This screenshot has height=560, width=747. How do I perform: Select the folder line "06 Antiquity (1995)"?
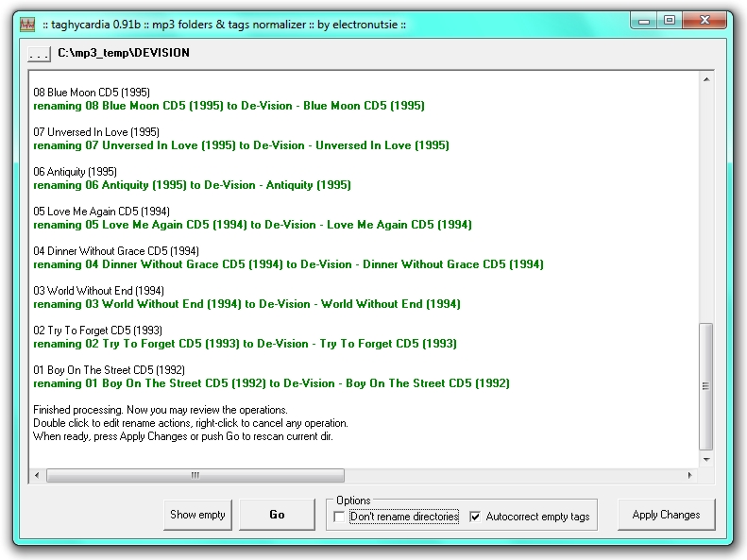click(75, 172)
